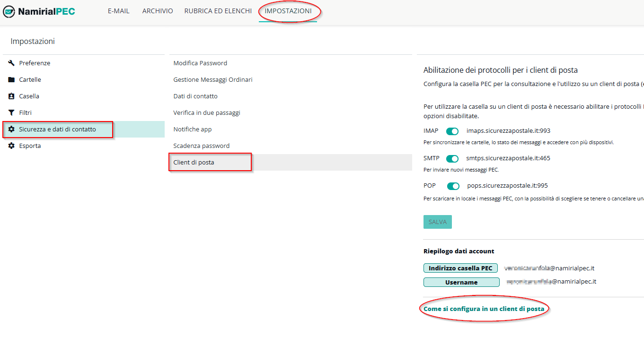This screenshot has height=337, width=644.
Task: Click the SALVA button
Action: tap(438, 222)
